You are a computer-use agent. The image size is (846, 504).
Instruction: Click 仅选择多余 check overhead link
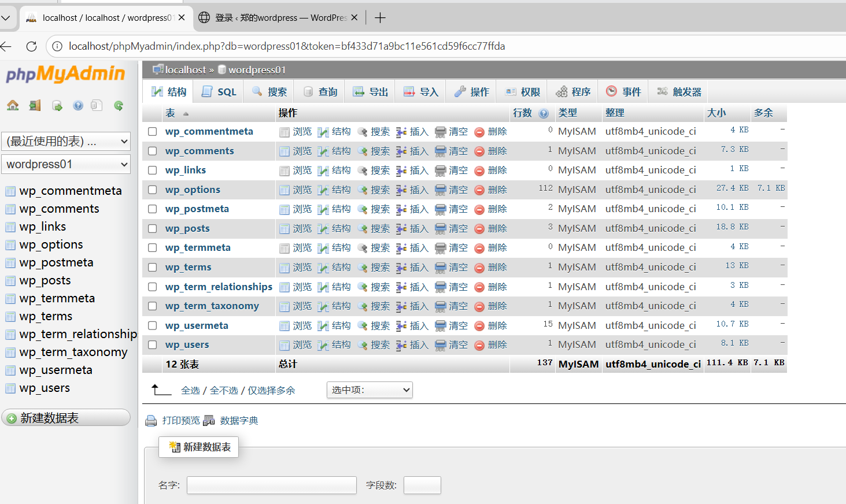(271, 391)
